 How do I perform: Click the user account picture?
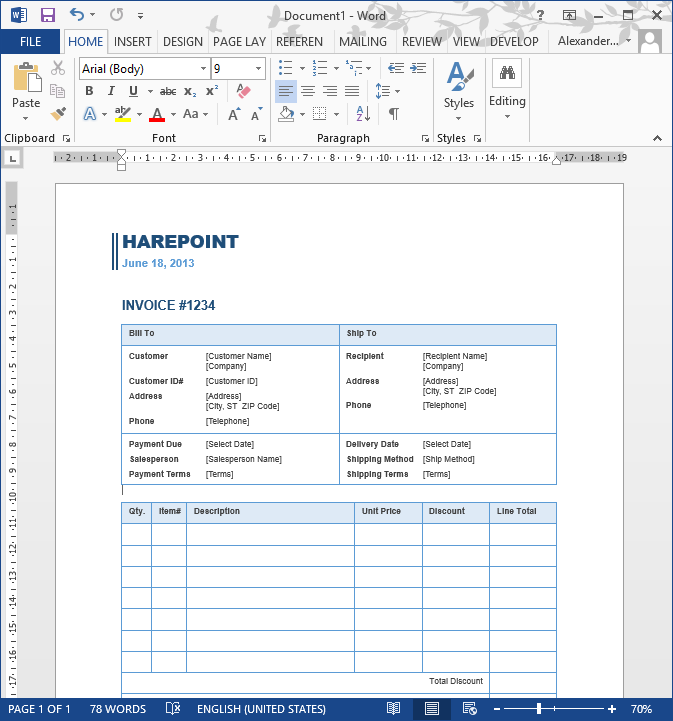pos(650,41)
